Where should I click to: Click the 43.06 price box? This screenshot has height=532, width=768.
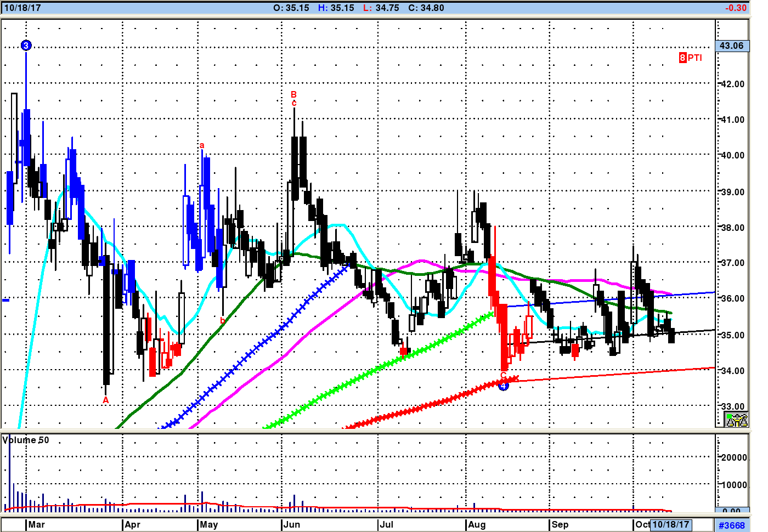(731, 46)
